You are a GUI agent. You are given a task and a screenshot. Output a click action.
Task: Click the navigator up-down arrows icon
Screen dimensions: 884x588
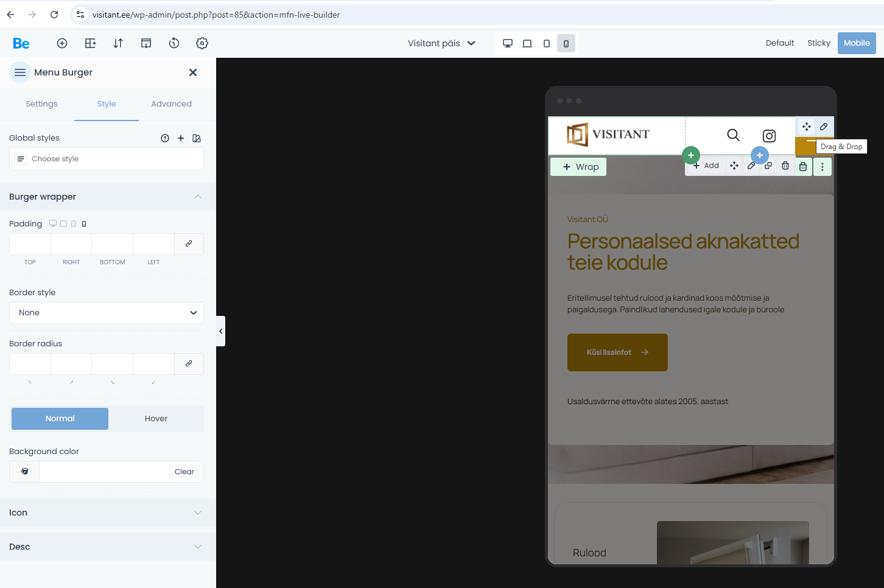pyautogui.click(x=118, y=43)
